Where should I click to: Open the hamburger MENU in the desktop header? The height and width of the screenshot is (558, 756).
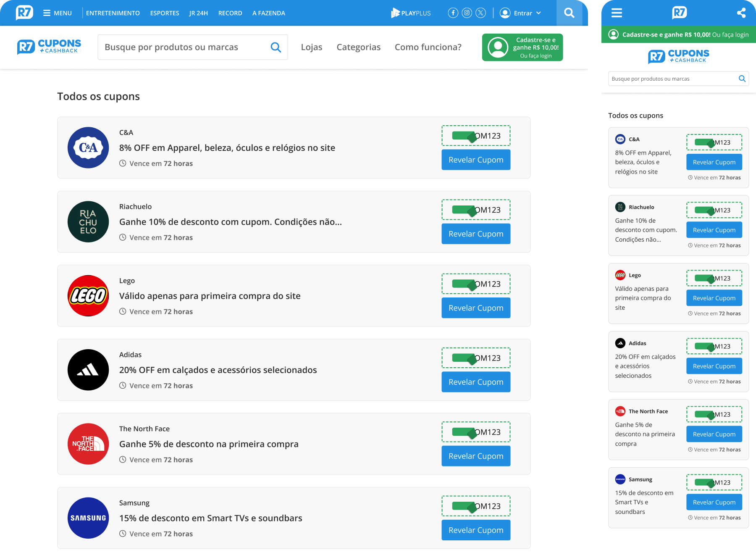[58, 13]
